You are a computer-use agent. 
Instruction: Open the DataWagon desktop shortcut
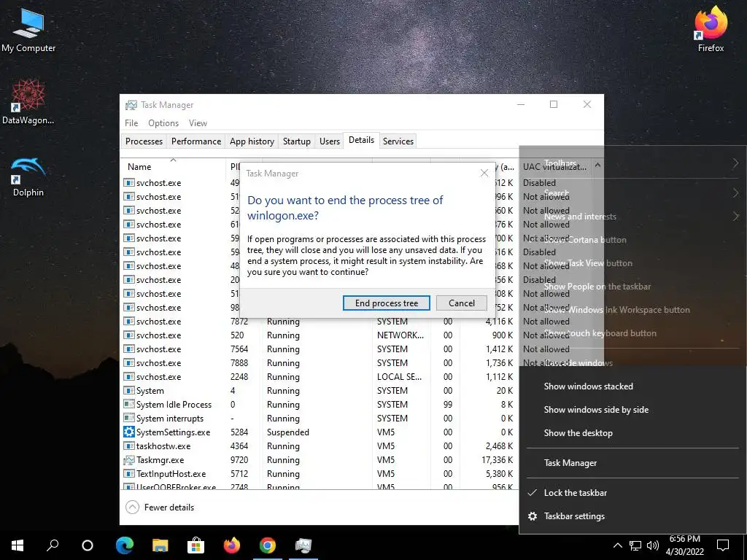tap(28, 101)
